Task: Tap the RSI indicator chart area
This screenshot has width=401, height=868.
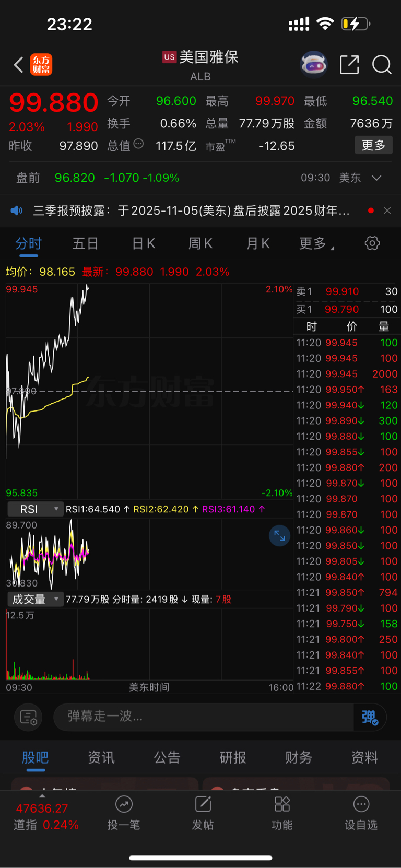Action: (x=149, y=555)
